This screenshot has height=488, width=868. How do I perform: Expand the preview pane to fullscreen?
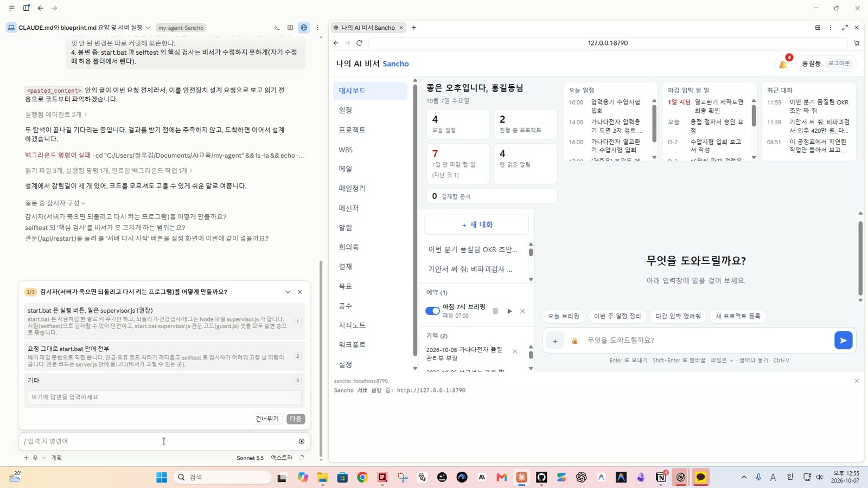pyautogui.click(x=845, y=28)
